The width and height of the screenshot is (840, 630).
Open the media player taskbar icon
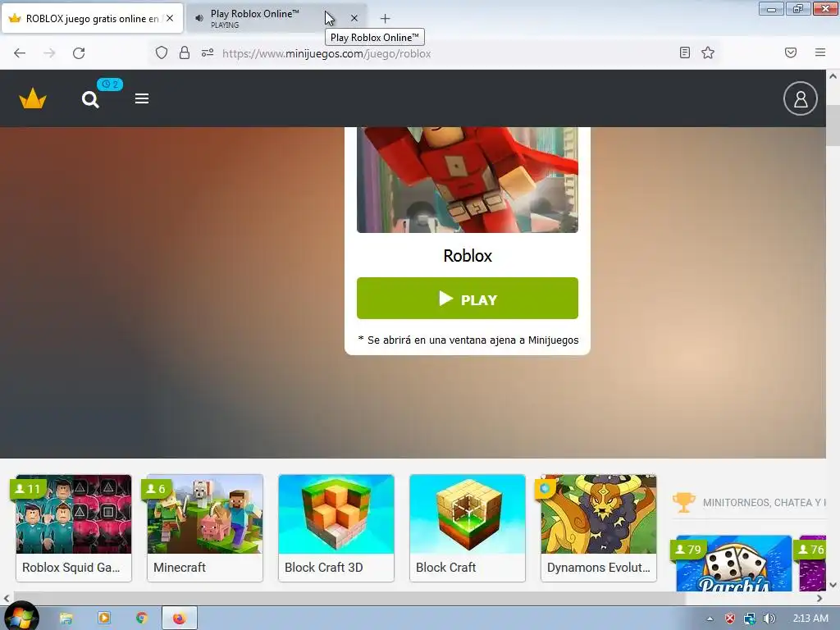pos(104,619)
